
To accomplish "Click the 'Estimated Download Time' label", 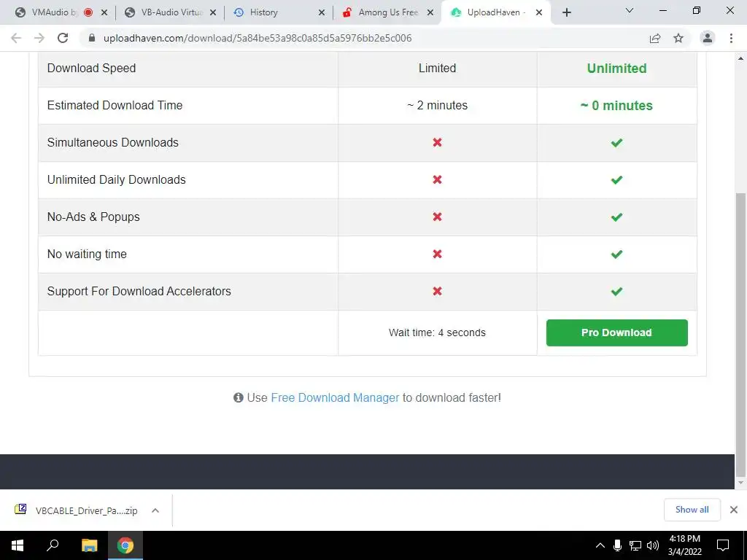I will [x=115, y=105].
